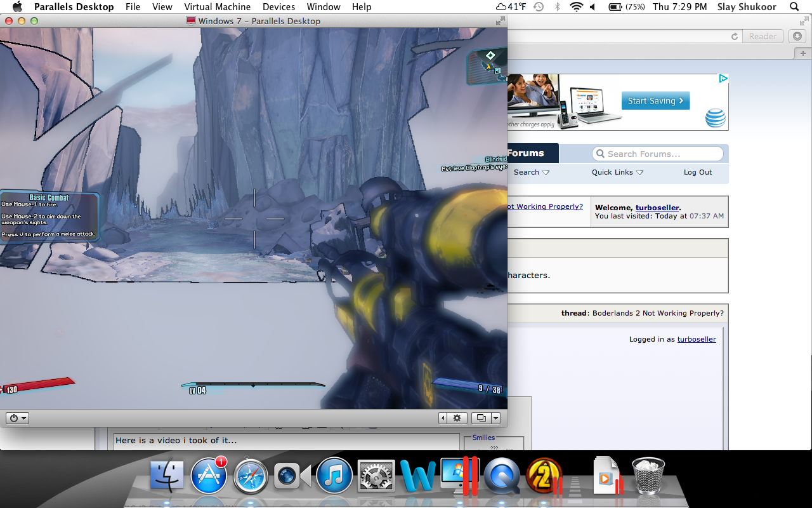Viewport: 812px width, 508px height.
Task: Click the Parallels view mode button
Action: (x=481, y=418)
